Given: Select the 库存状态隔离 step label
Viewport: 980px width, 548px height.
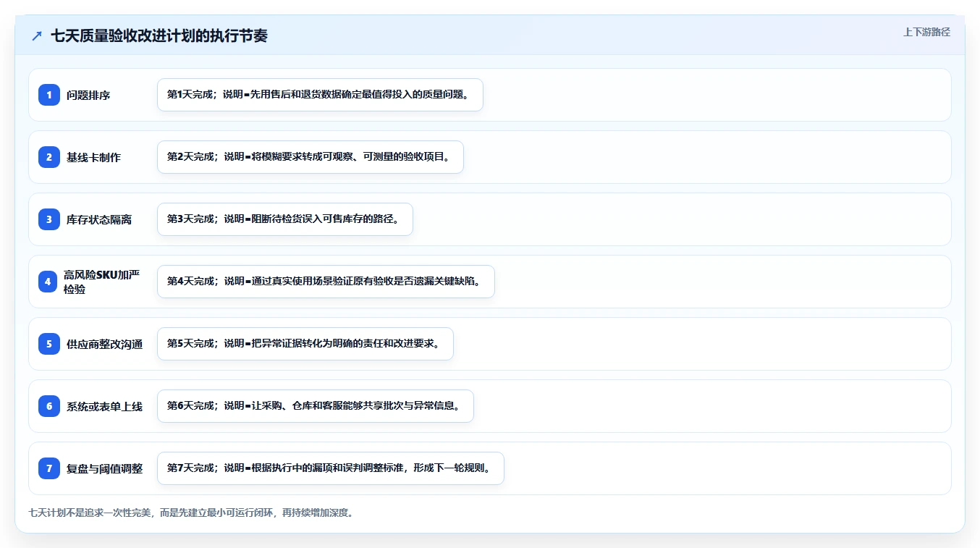Looking at the screenshot, I should [x=99, y=219].
